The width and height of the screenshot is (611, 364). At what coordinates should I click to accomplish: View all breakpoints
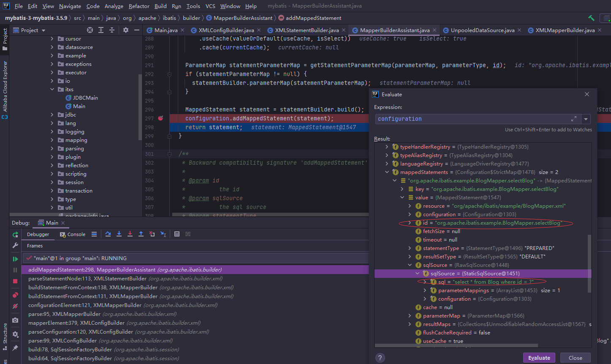[15, 295]
